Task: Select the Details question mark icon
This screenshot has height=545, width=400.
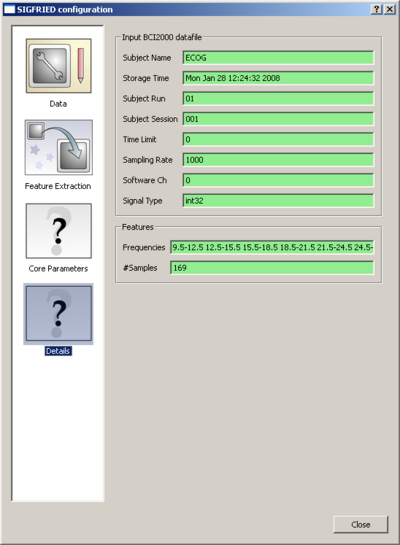Action: click(58, 314)
